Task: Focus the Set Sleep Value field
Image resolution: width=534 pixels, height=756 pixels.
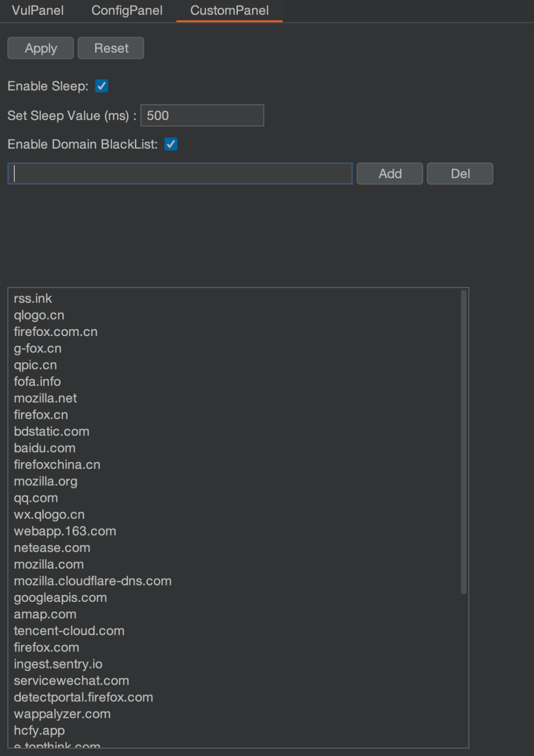Action: [x=202, y=115]
